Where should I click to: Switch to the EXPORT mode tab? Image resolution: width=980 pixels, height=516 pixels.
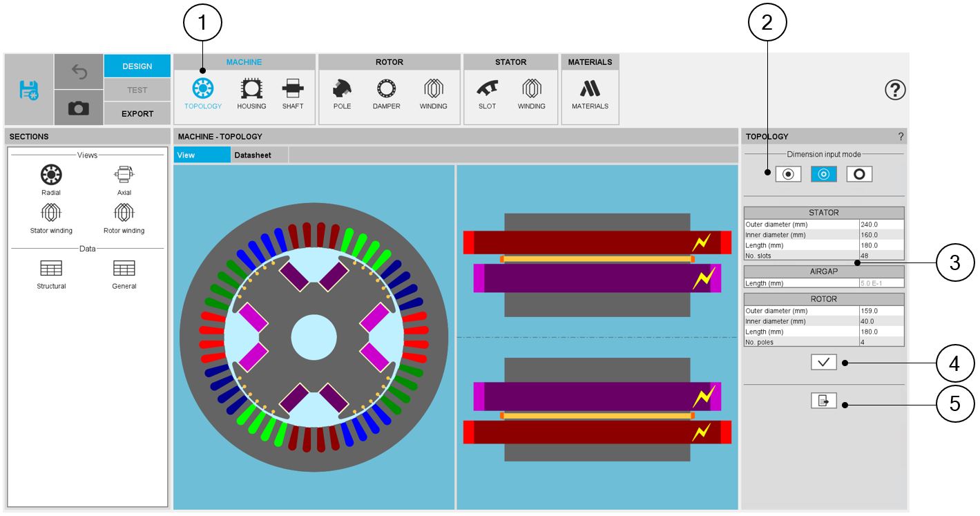point(137,114)
